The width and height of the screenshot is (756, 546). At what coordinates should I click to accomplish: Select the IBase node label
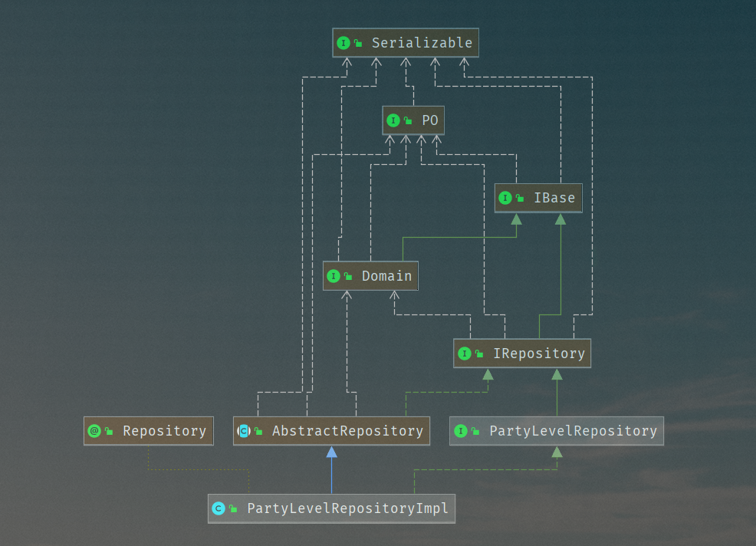554,198
